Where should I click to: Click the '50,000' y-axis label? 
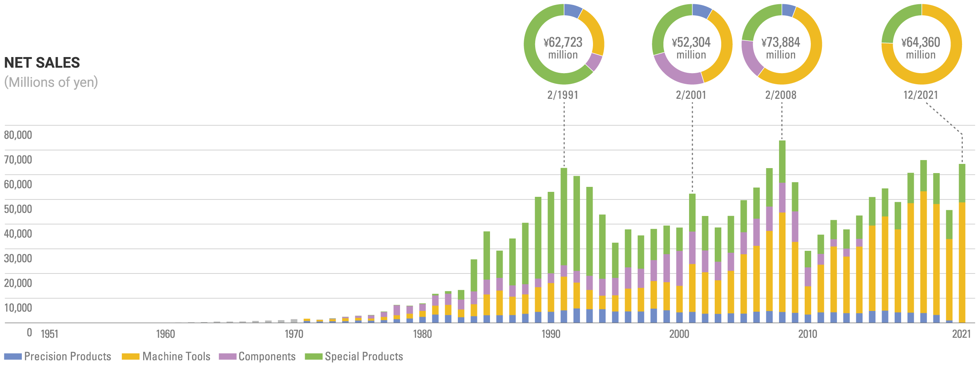coord(18,209)
